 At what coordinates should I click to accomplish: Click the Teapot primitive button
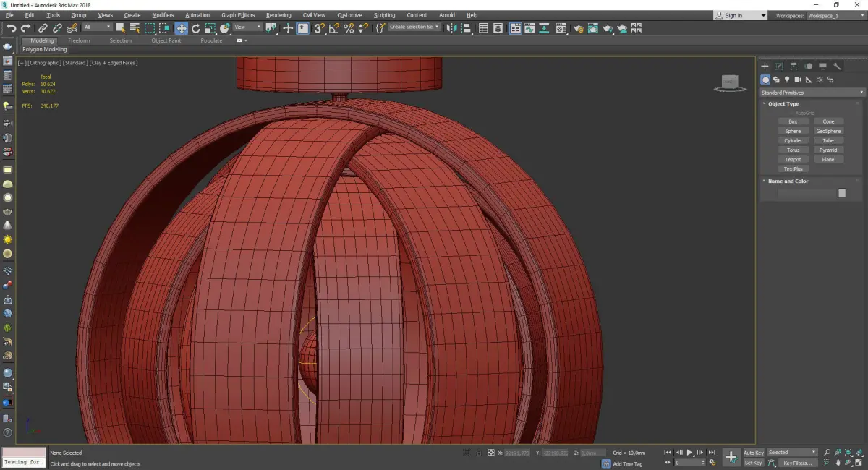(x=793, y=159)
